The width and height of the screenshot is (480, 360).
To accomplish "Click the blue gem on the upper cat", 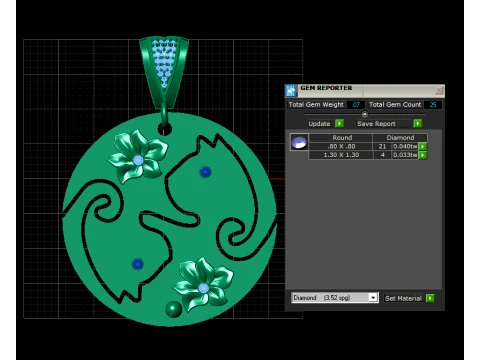I will pos(205,172).
